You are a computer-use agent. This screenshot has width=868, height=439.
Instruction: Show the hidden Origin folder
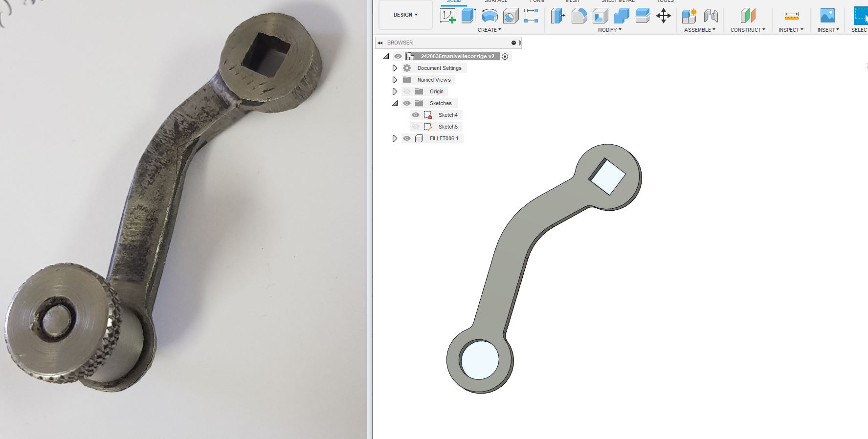point(407,91)
